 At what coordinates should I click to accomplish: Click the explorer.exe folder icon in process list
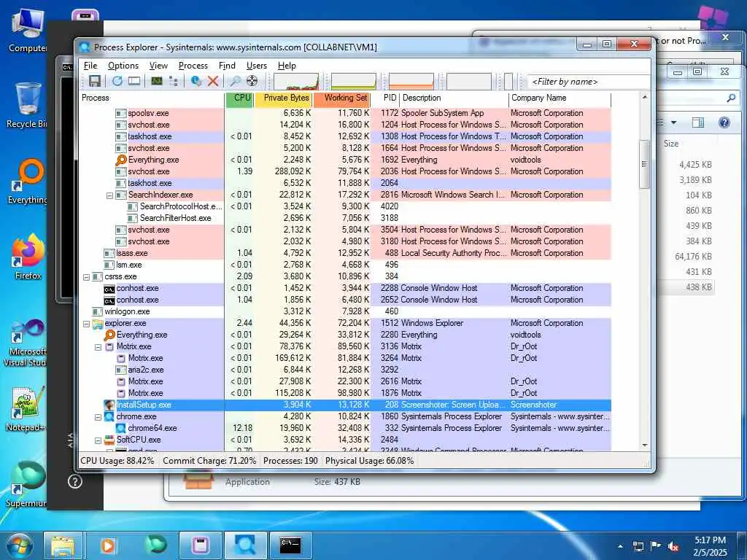[x=97, y=323]
